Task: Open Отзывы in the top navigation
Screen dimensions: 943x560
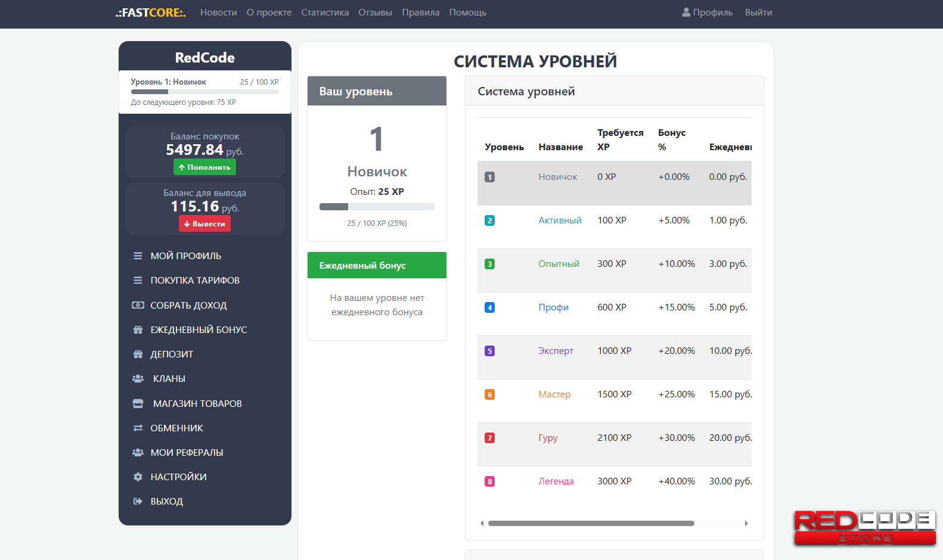Action: pyautogui.click(x=375, y=13)
